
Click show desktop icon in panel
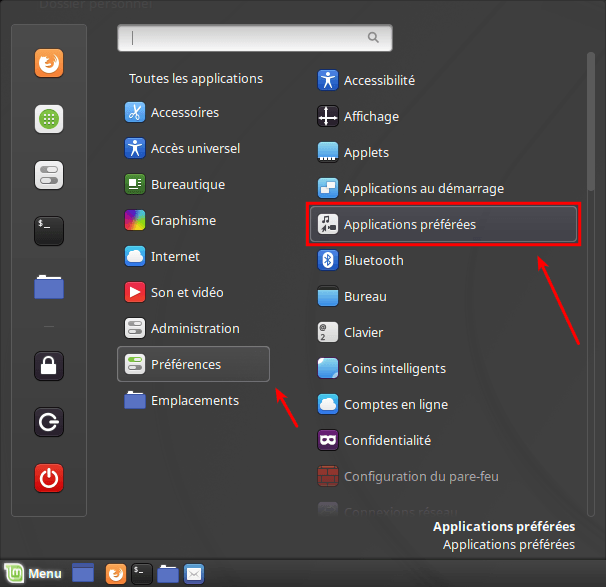coord(83,573)
